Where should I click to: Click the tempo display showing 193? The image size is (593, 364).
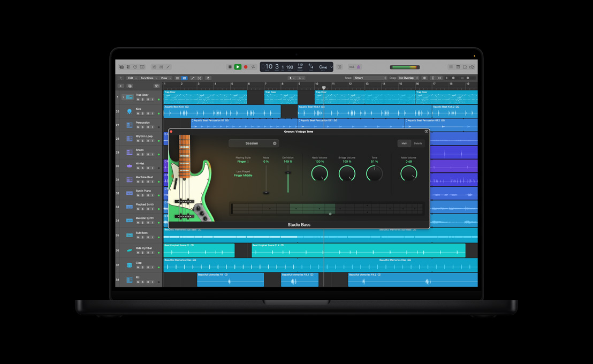point(290,67)
